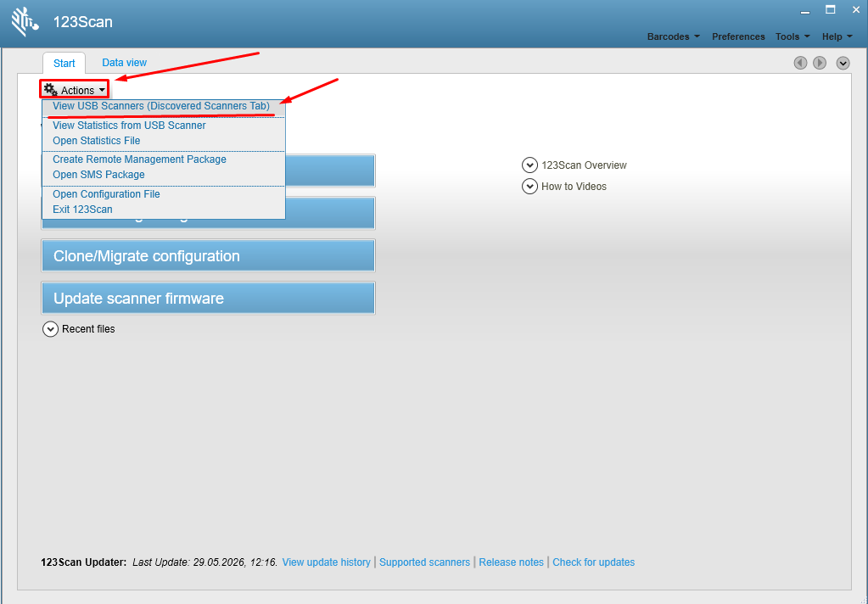Open the Help menu
The image size is (868, 604).
click(837, 36)
